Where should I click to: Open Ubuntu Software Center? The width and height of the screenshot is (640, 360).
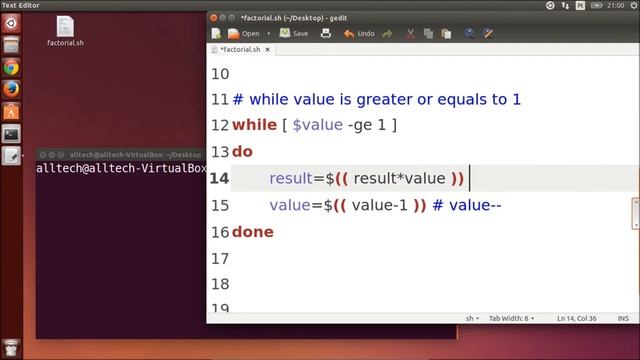(x=11, y=111)
